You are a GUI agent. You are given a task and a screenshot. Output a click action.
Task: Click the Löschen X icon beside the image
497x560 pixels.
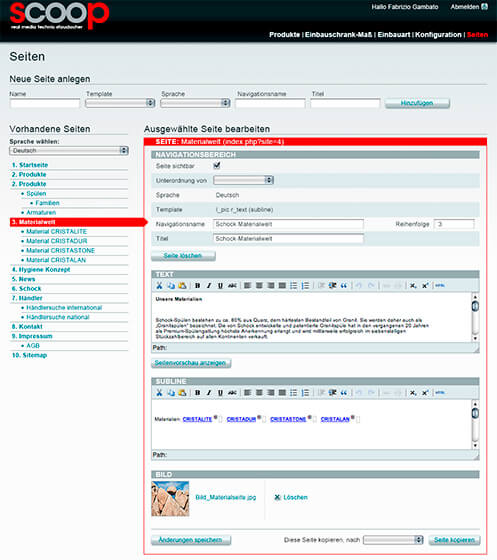pos(277,497)
